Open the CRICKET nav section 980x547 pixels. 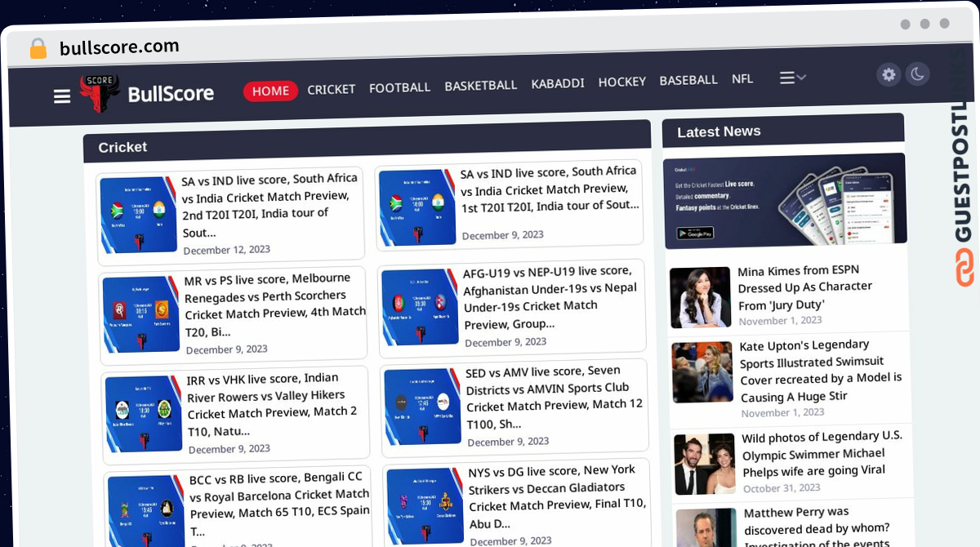click(331, 89)
